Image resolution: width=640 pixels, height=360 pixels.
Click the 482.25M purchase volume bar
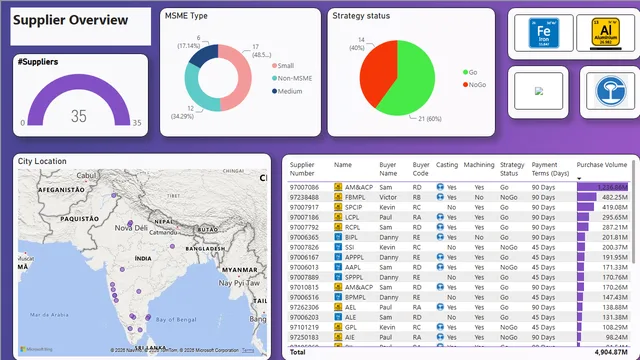point(587,197)
